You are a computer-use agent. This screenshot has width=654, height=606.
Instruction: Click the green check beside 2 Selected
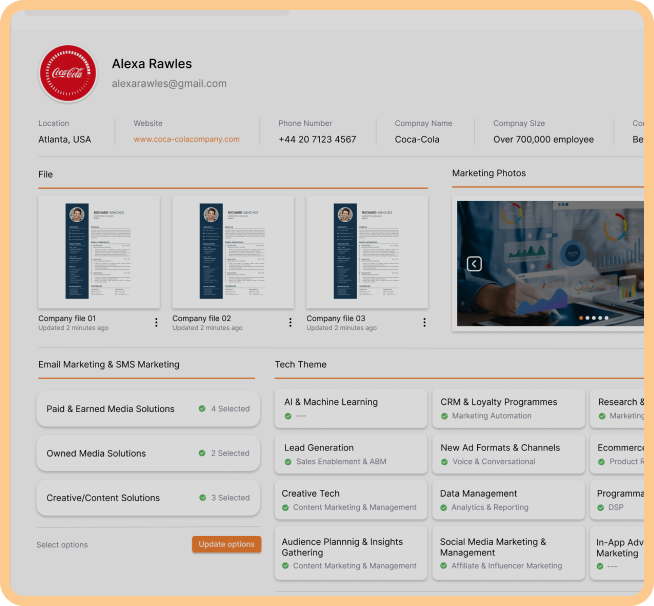(x=202, y=453)
